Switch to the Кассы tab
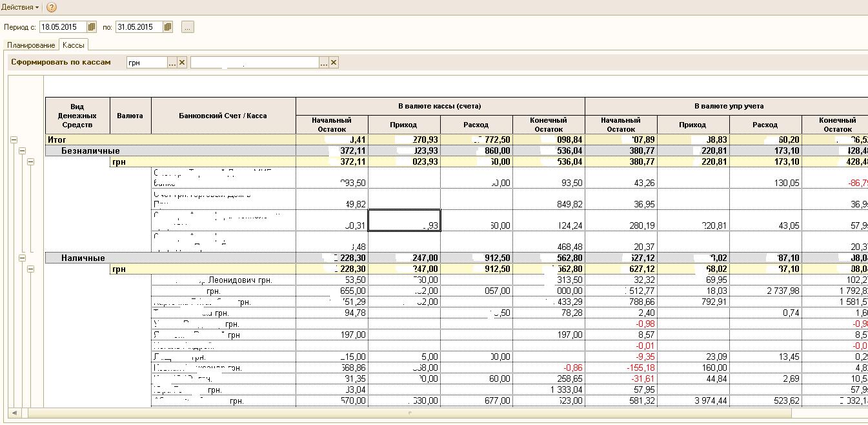 point(74,45)
